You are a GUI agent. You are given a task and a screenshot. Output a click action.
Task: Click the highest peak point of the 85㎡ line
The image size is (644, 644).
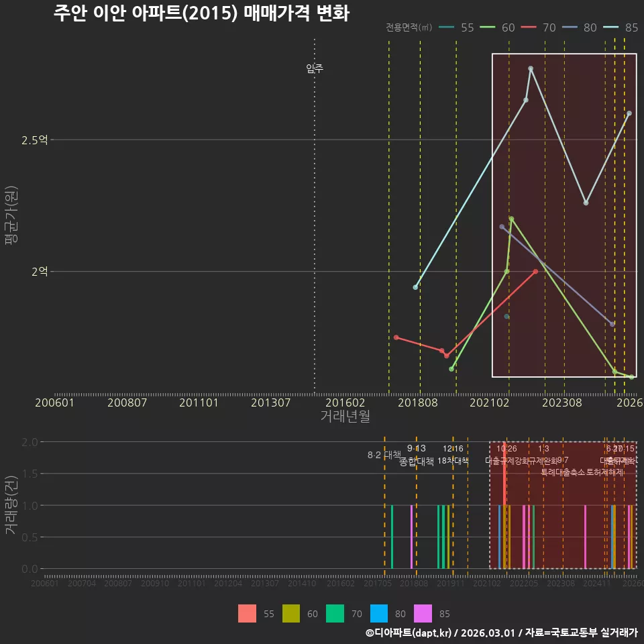tap(531, 68)
